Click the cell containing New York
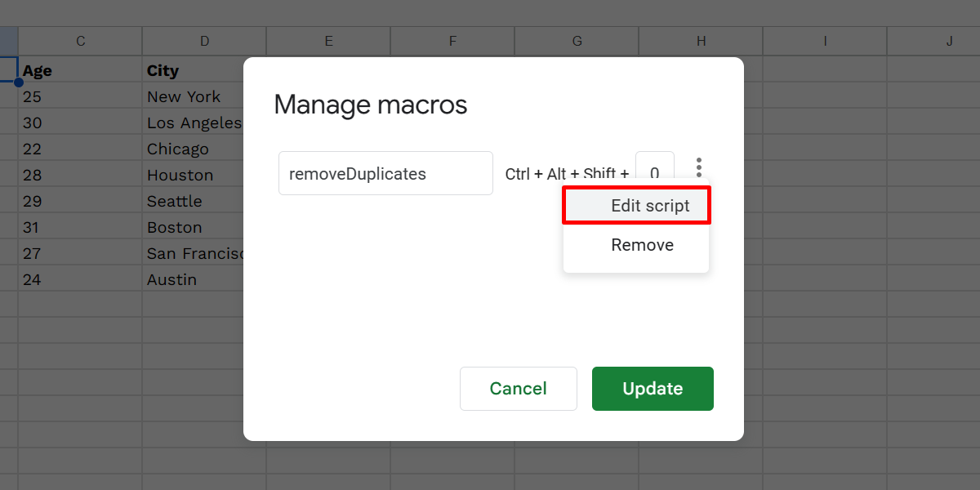The image size is (980, 490). click(184, 96)
